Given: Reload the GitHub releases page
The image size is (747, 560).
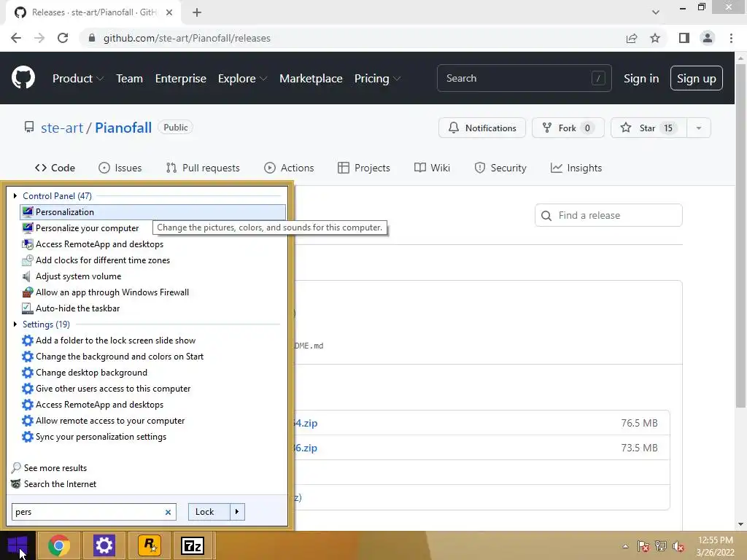Looking at the screenshot, I should (x=63, y=38).
